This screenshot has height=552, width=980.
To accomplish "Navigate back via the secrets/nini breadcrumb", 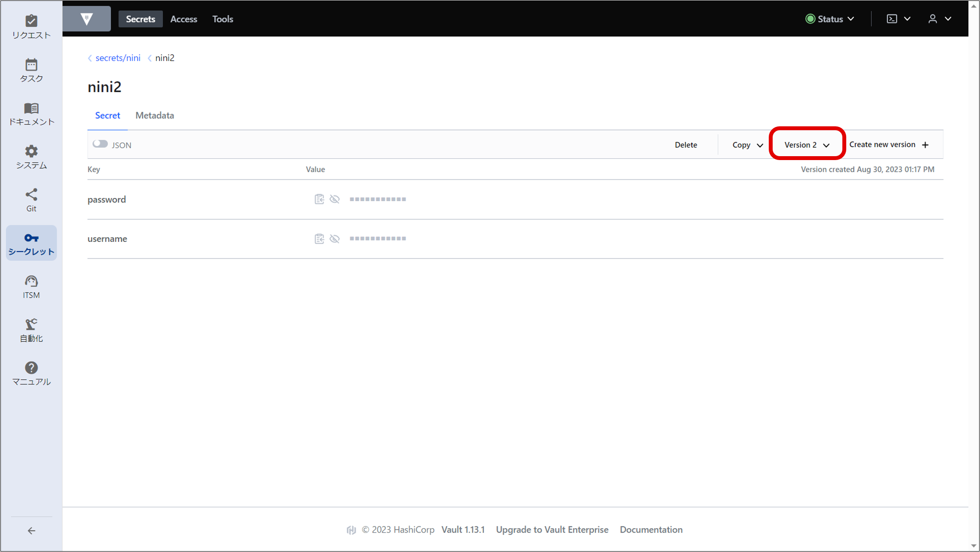I will (x=118, y=58).
